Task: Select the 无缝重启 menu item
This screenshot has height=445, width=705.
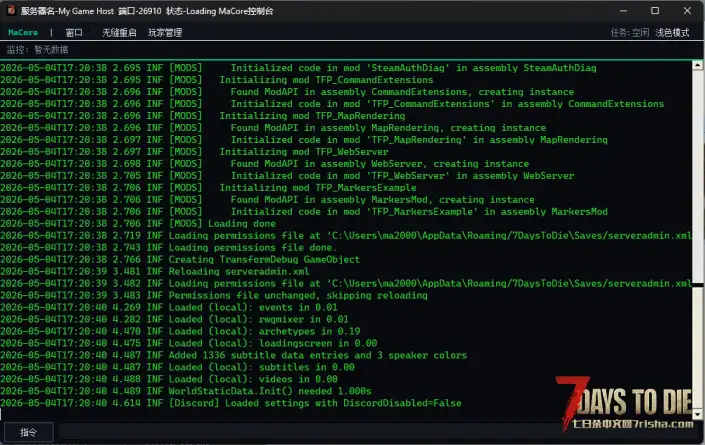Action: pyautogui.click(x=119, y=32)
